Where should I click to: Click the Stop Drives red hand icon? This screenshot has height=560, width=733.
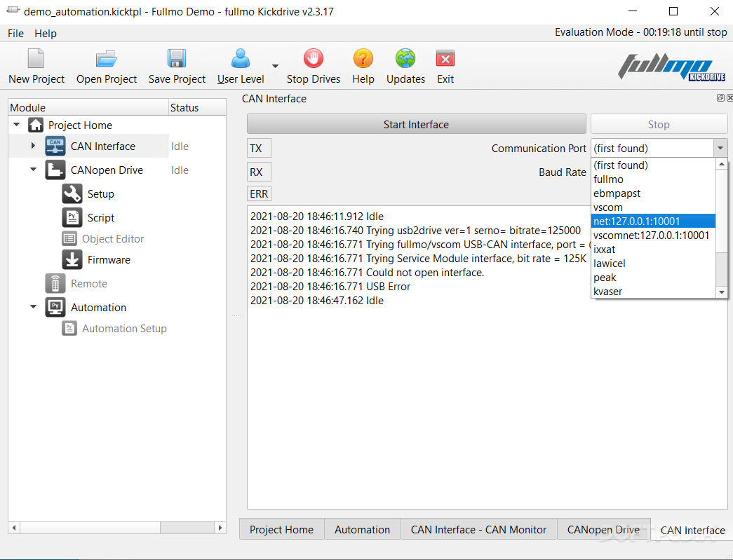(x=314, y=59)
